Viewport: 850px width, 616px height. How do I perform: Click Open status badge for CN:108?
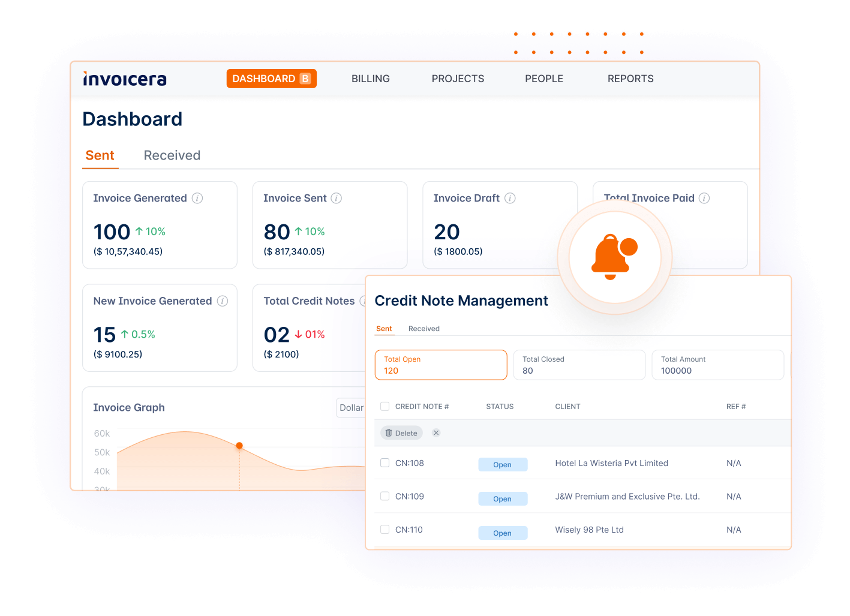coord(503,465)
